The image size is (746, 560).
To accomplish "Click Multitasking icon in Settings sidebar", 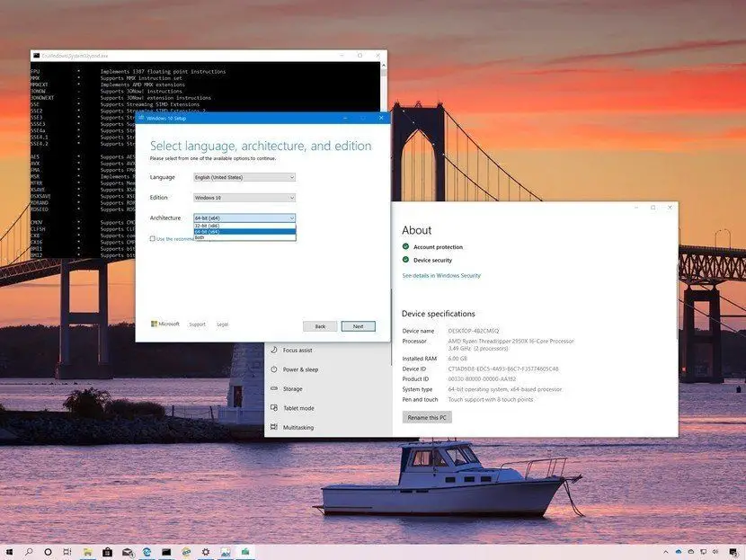I will pyautogui.click(x=274, y=427).
